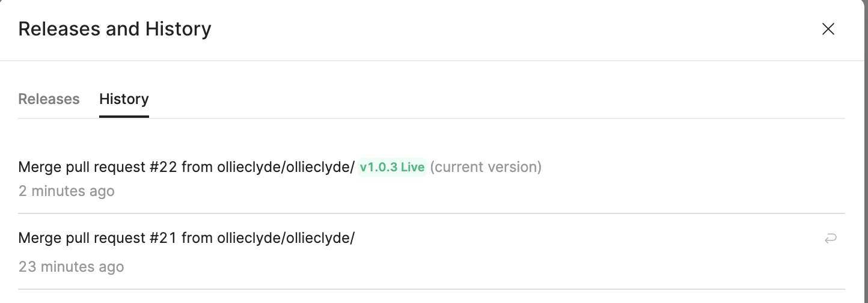Viewport: 868px width, 303px height.
Task: Click the v1.0.3 version number
Action: (379, 167)
